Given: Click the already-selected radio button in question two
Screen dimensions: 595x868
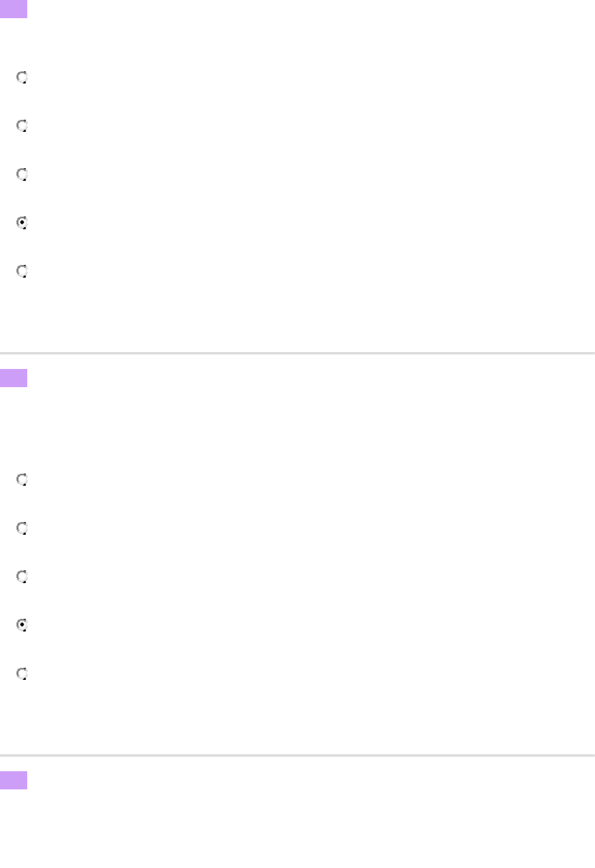Looking at the screenshot, I should [22, 625].
